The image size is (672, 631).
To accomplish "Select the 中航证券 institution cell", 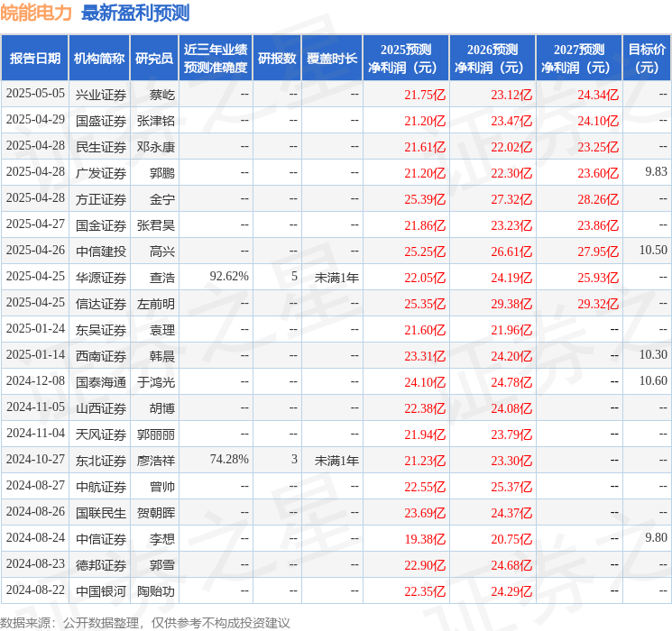I will 101,487.
